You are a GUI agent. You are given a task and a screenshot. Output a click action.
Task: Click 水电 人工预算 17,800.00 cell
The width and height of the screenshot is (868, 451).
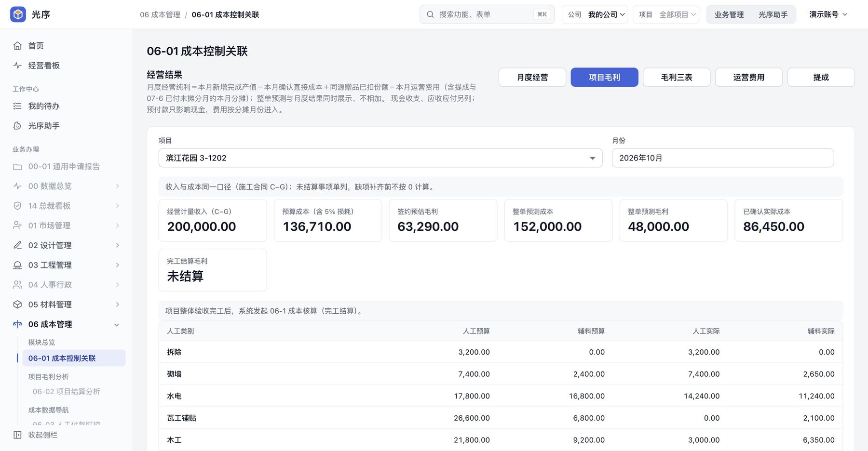[472, 396]
